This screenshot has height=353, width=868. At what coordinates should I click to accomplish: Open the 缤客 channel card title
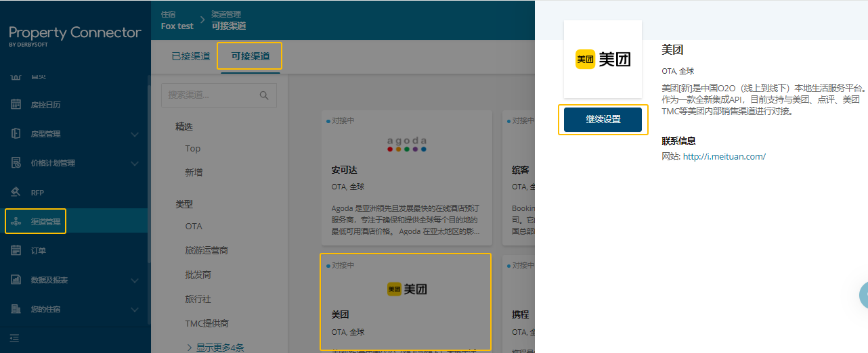[520, 169]
